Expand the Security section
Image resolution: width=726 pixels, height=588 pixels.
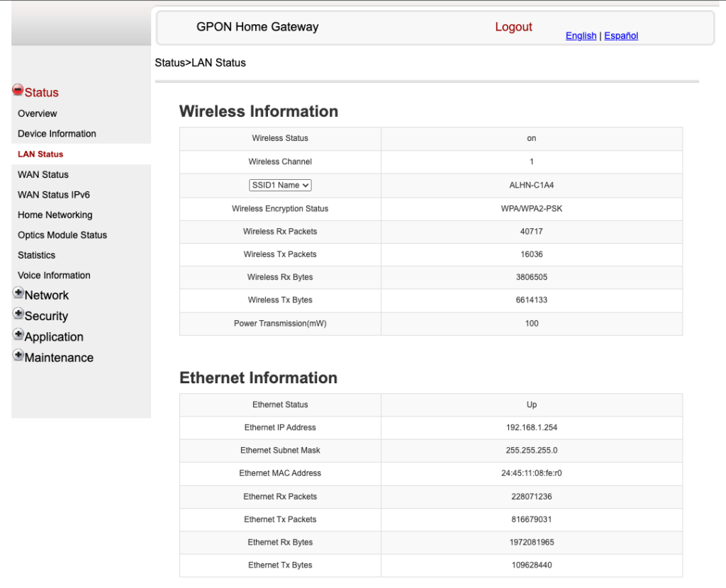45,316
